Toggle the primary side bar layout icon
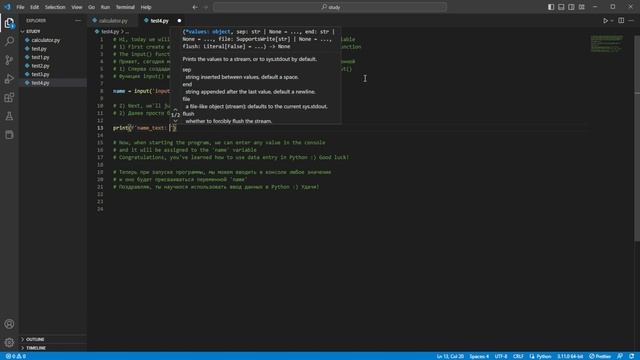Image resolution: width=640 pixels, height=360 pixels. (x=551, y=7)
